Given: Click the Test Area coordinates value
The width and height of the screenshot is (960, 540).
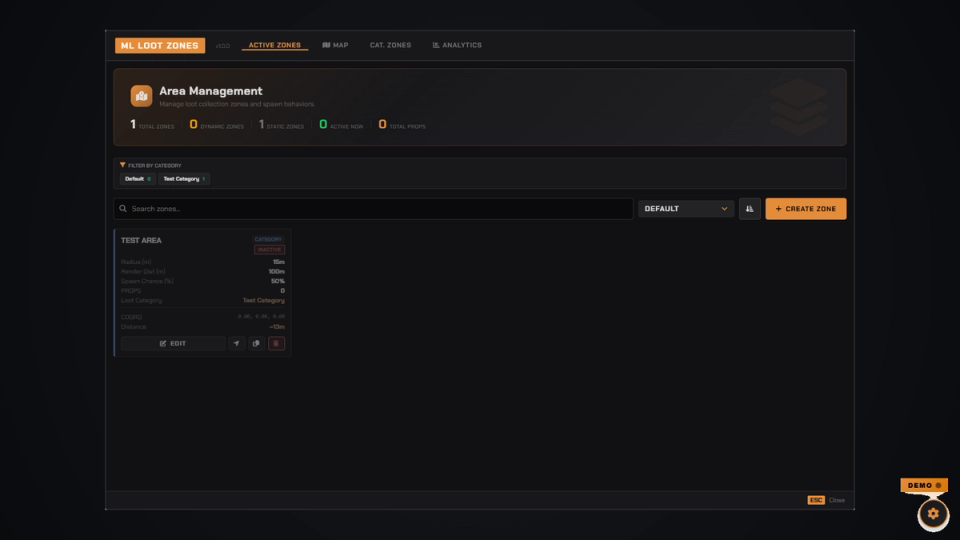Looking at the screenshot, I should (x=261, y=317).
